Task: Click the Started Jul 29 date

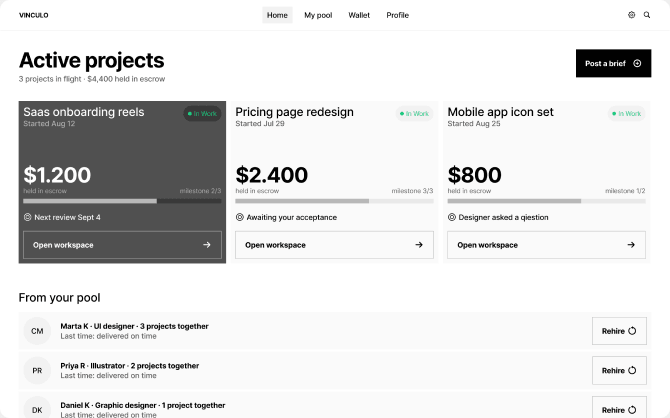Action: coord(260,124)
